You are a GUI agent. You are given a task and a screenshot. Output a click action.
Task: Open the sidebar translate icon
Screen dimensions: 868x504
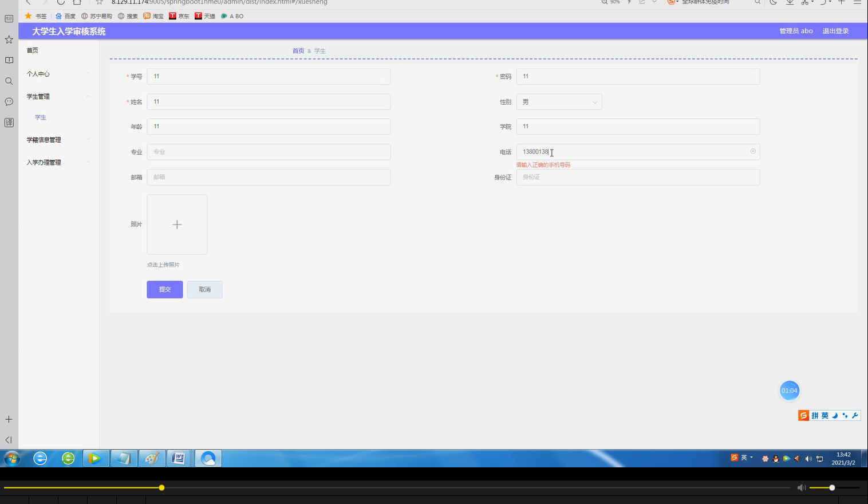(x=9, y=123)
